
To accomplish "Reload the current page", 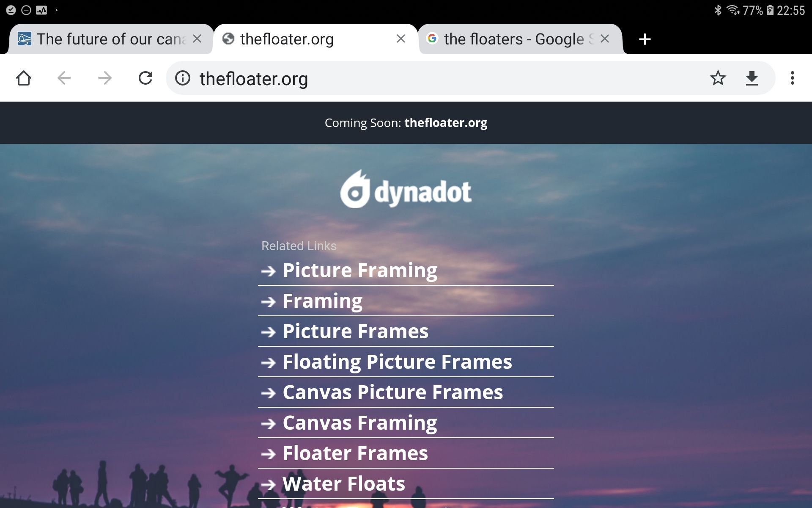I will tap(145, 78).
